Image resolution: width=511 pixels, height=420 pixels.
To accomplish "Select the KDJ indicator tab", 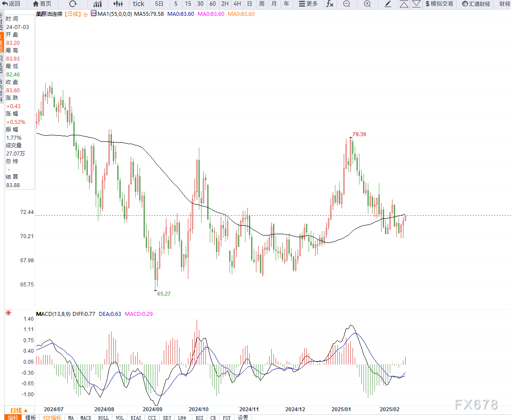I will pyautogui.click(x=167, y=417).
